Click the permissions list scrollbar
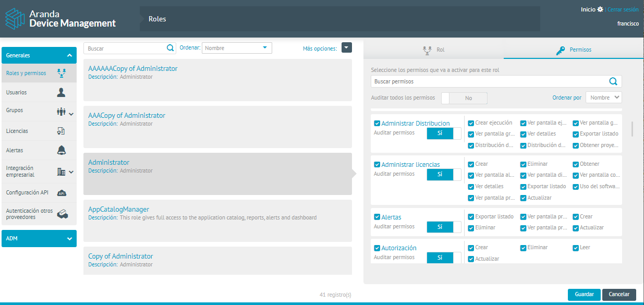This screenshot has height=305, width=644. pos(633,129)
